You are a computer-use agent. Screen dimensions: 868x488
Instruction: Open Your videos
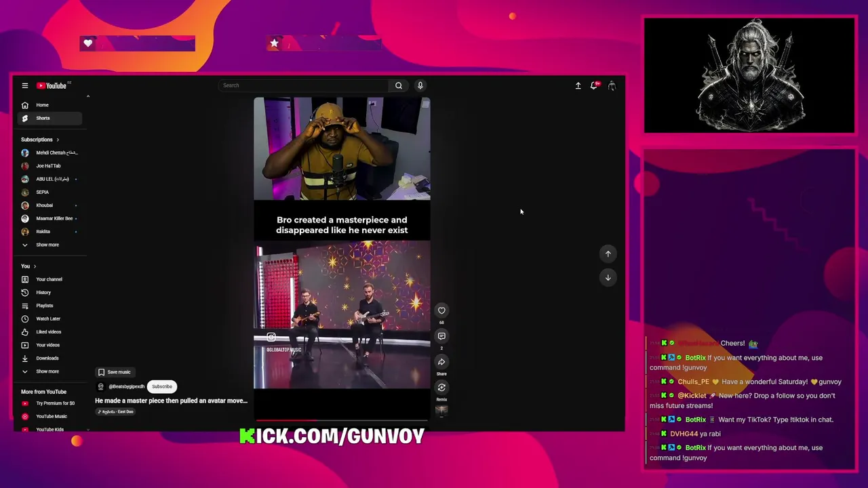click(51, 345)
